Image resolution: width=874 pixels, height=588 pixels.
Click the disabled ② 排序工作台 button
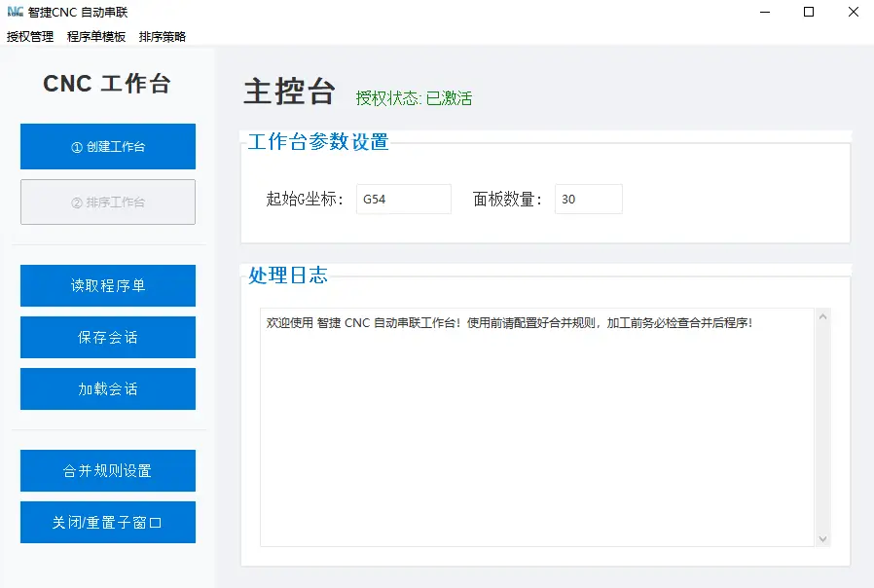point(107,202)
